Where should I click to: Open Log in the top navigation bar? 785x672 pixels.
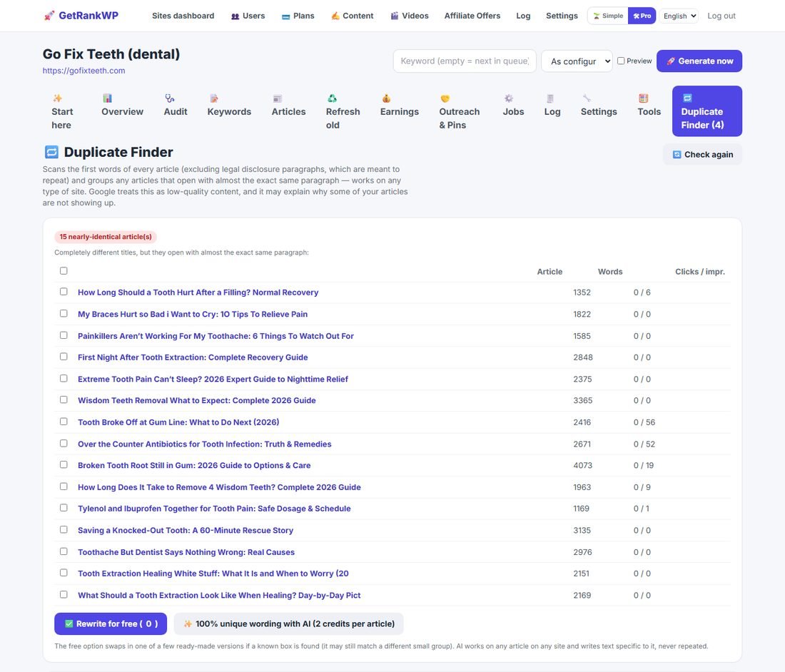coord(523,16)
